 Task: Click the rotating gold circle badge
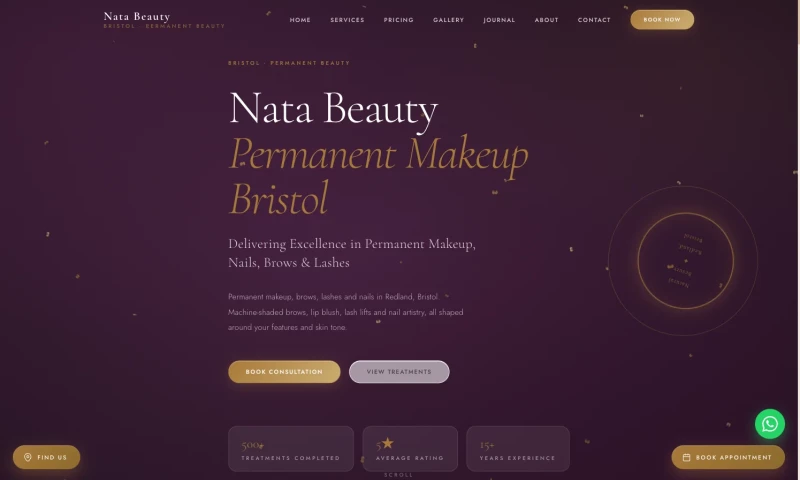(685, 261)
